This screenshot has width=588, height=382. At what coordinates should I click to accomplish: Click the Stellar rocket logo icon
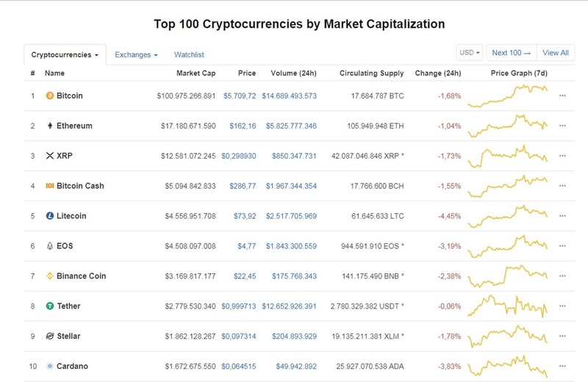pos(49,336)
